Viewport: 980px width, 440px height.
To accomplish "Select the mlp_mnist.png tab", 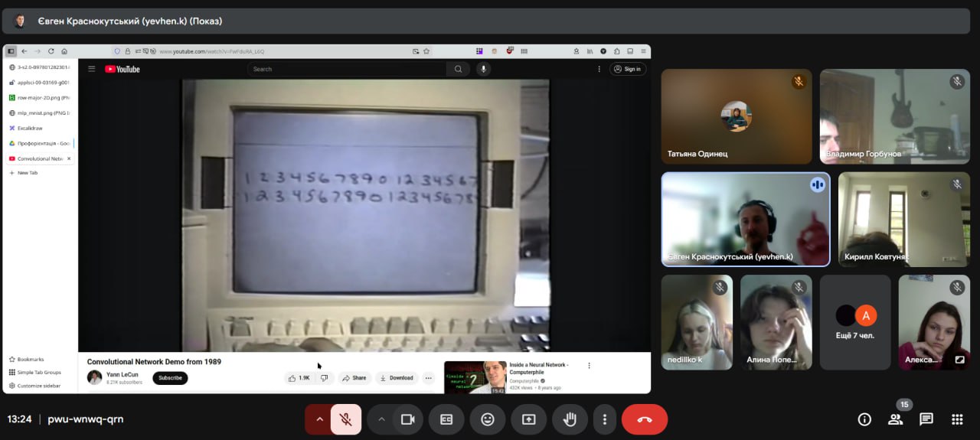I will click(x=40, y=112).
